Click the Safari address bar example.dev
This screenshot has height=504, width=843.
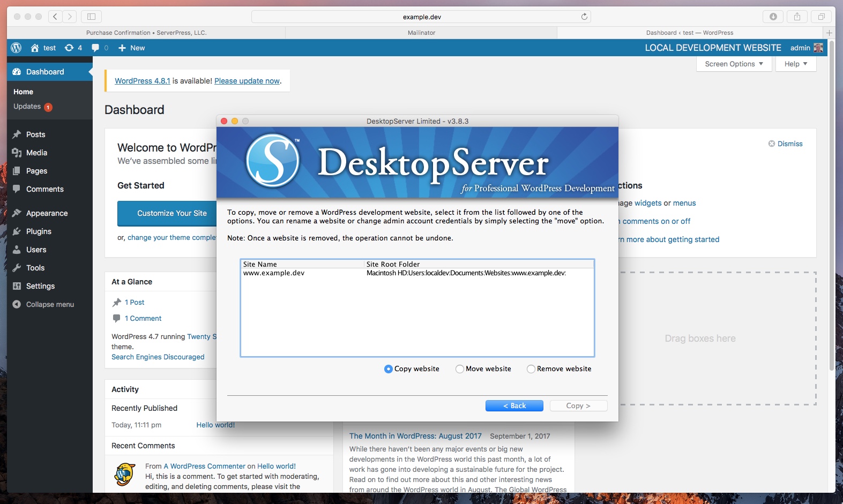tap(422, 17)
